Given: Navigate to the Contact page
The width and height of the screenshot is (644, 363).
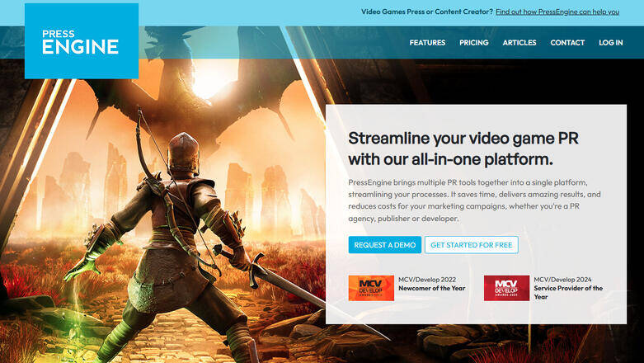Looking at the screenshot, I should 567,43.
